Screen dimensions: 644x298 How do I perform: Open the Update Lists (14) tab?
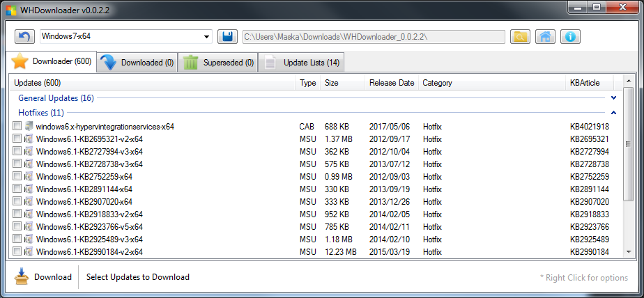point(302,63)
